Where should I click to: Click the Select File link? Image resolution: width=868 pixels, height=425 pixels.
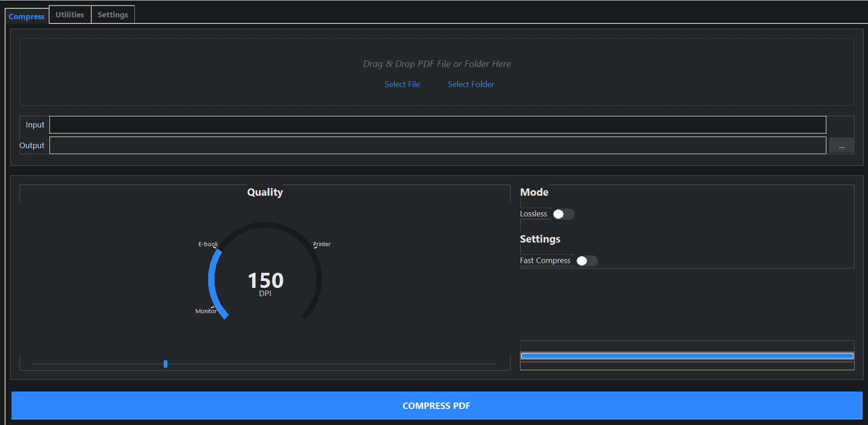[402, 84]
